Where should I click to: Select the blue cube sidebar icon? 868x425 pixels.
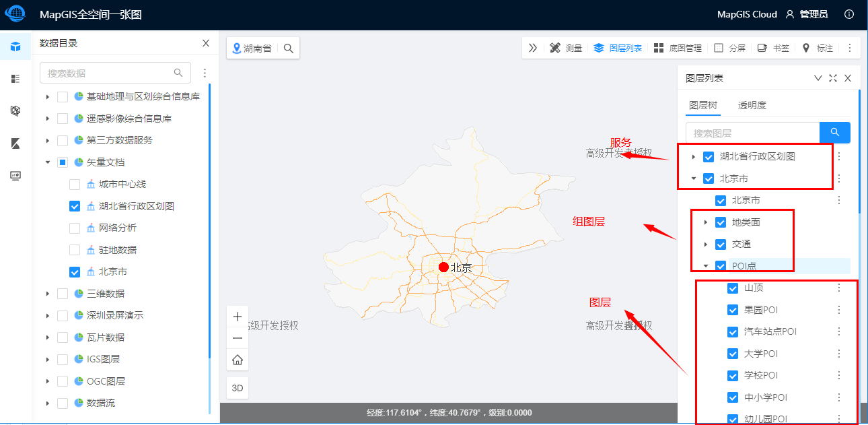[15, 46]
